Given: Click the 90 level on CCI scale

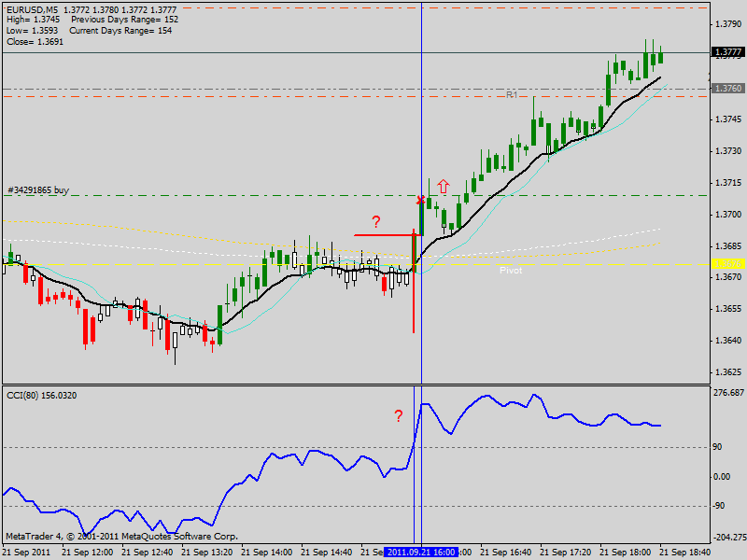Looking at the screenshot, I should coord(717,447).
